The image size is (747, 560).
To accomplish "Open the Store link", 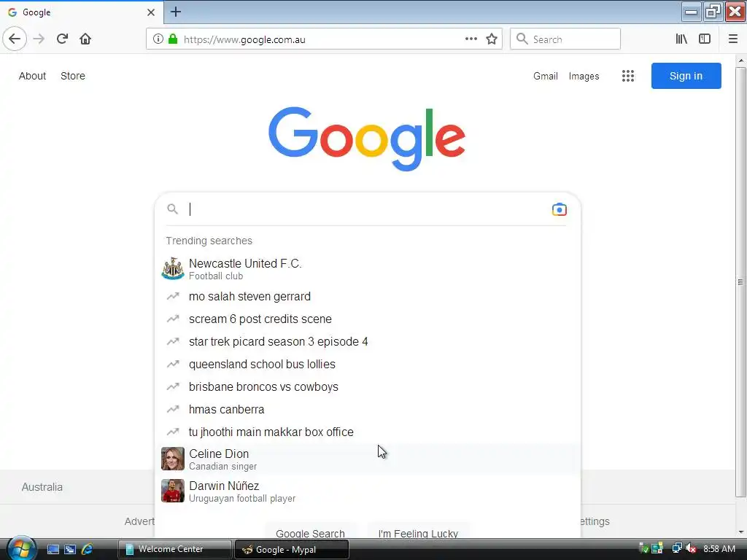I will click(x=73, y=76).
